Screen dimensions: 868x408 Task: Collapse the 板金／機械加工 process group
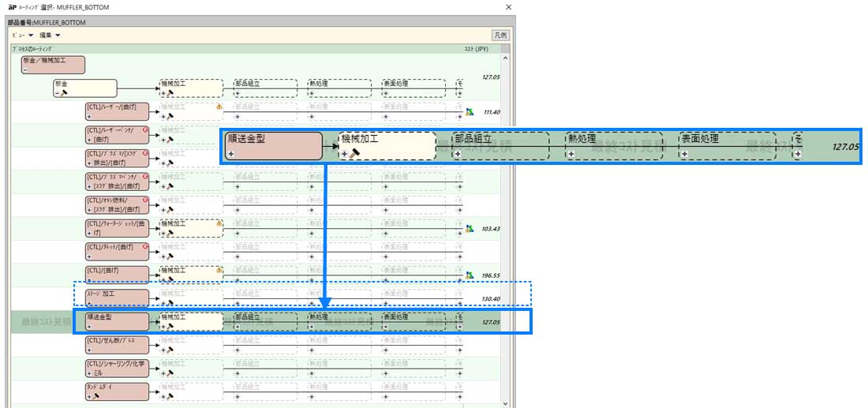click(x=24, y=70)
